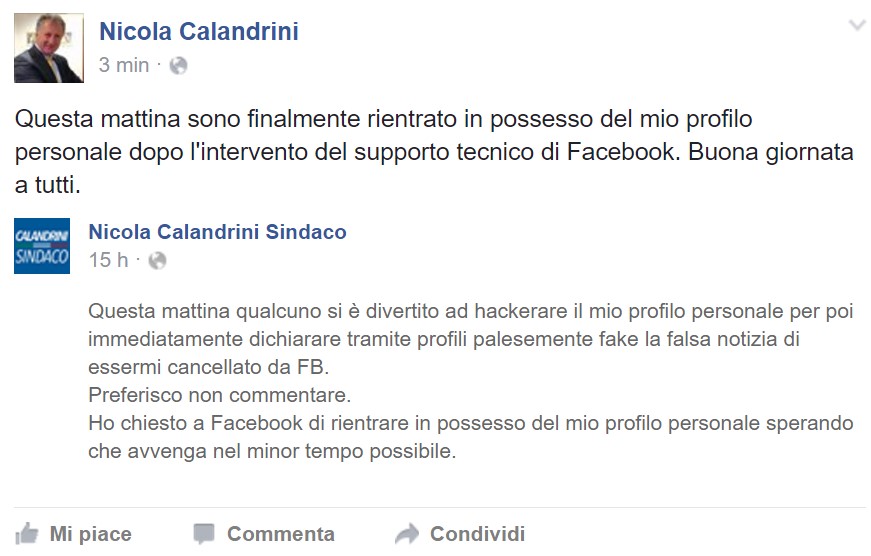Screen dimensions: 871x556
Task: Click the 15 h timestamp of shared post
Action: 108,261
